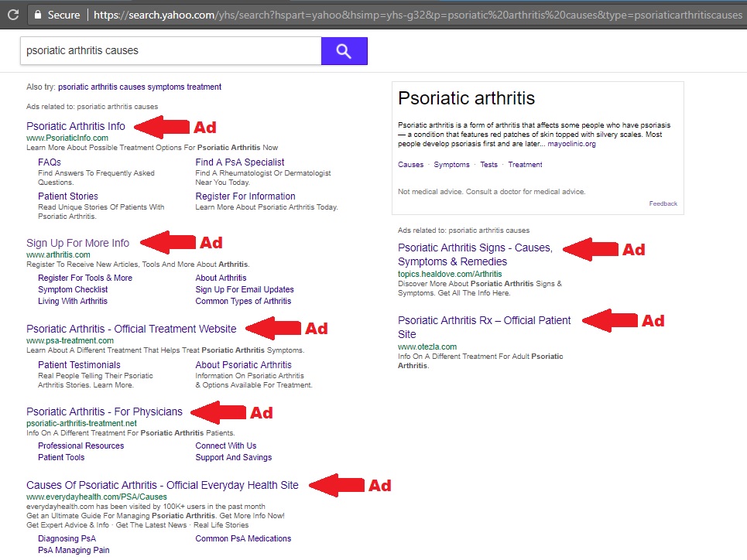
Task: Open the Find A PsA Specialist sitelink
Action: [x=240, y=162]
